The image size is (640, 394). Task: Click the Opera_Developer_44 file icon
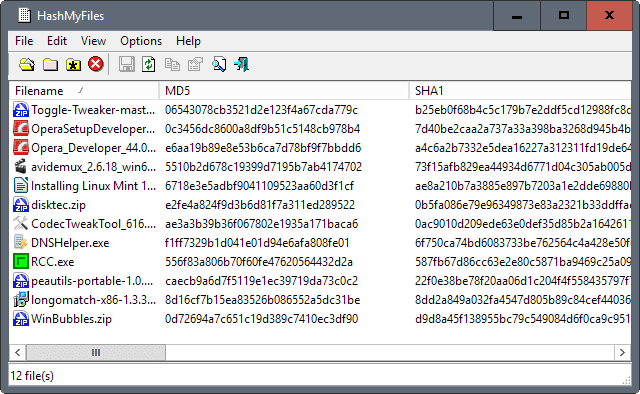(x=20, y=147)
